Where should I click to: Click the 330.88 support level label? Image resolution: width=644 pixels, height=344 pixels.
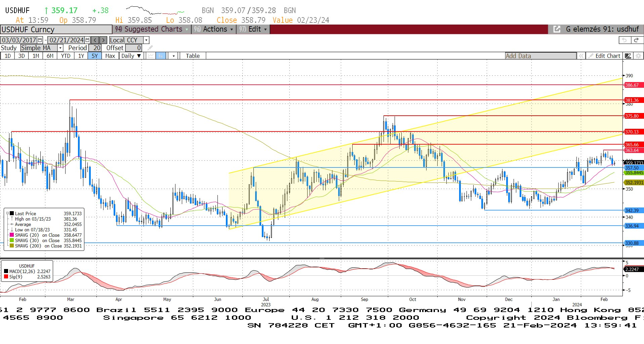[x=634, y=243]
